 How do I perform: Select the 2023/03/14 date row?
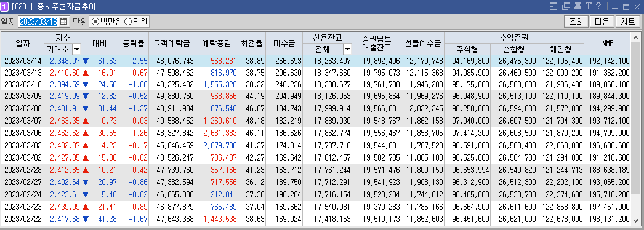point(315,61)
